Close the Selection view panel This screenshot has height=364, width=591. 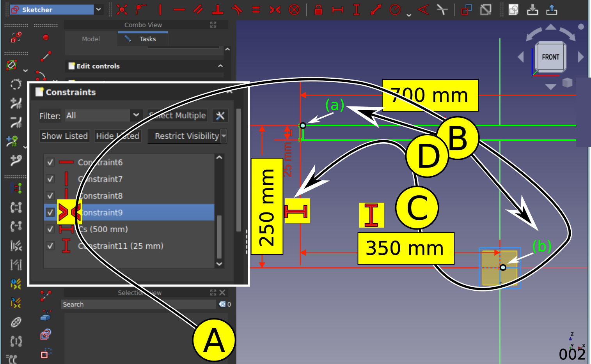click(222, 292)
